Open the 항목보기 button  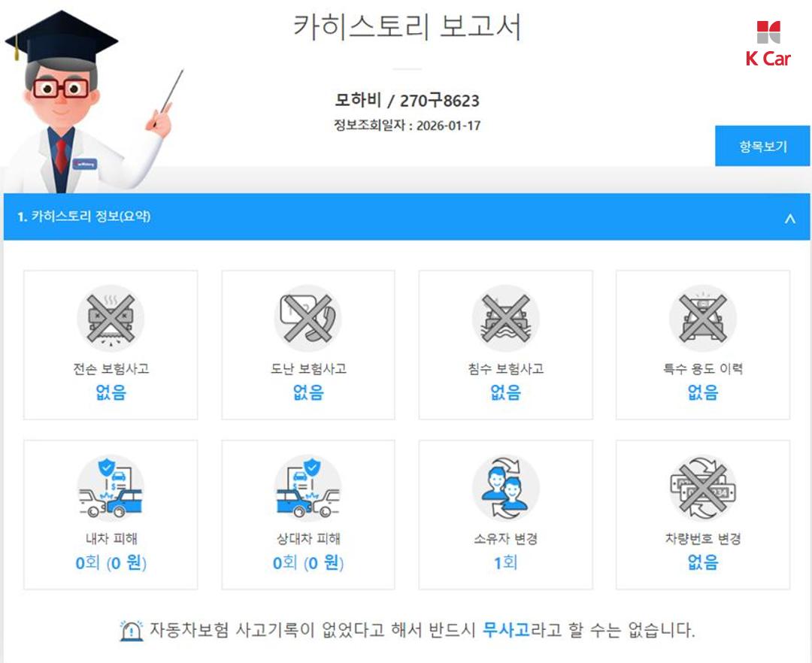tap(762, 146)
